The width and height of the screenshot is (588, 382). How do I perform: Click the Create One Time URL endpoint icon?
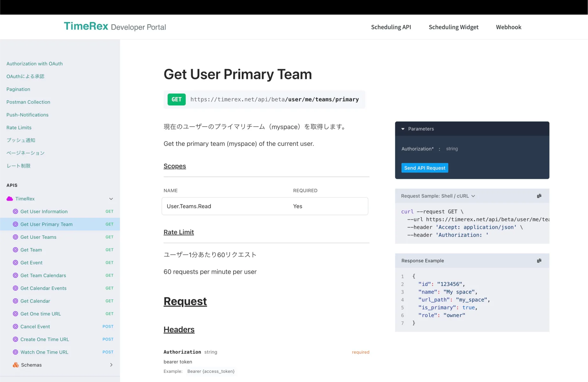click(x=15, y=339)
